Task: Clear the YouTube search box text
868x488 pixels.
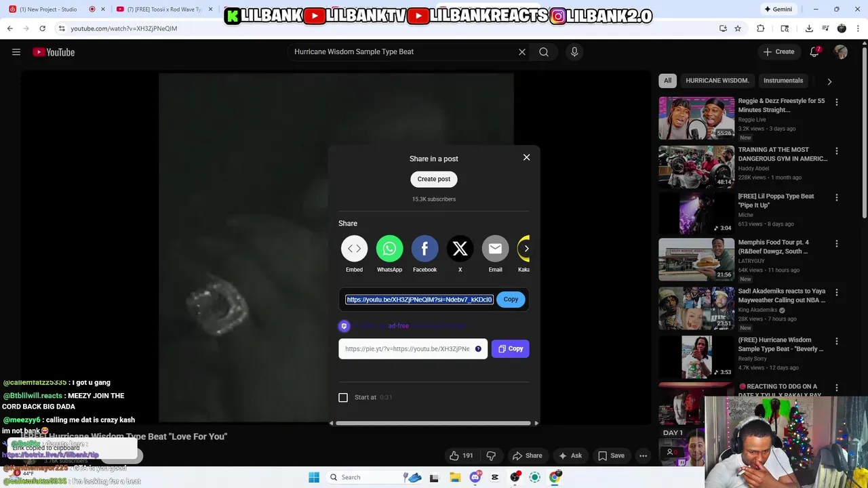Action: pos(522,52)
